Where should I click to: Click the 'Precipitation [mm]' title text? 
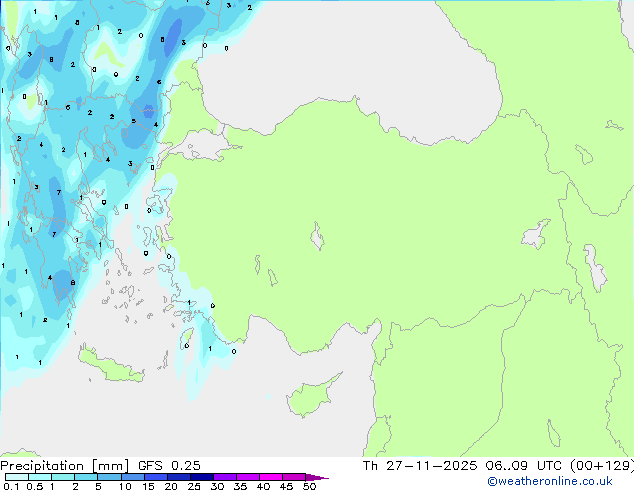point(65,466)
